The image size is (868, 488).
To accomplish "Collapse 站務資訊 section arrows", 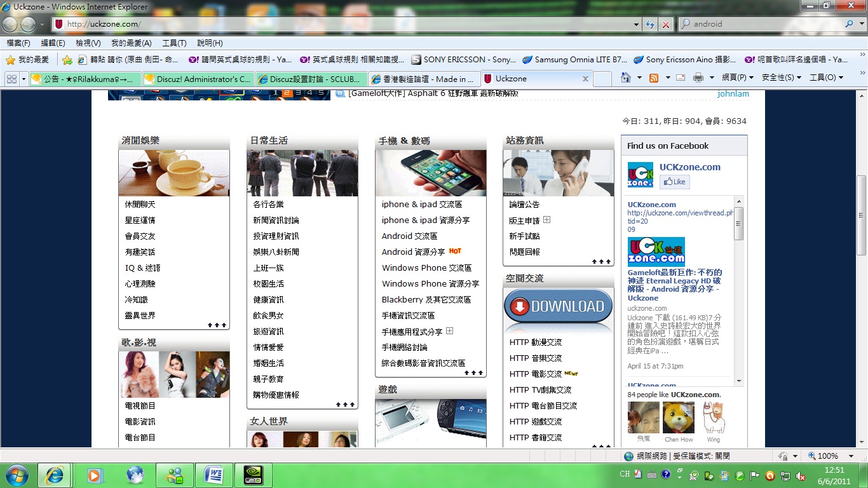I will pyautogui.click(x=601, y=262).
